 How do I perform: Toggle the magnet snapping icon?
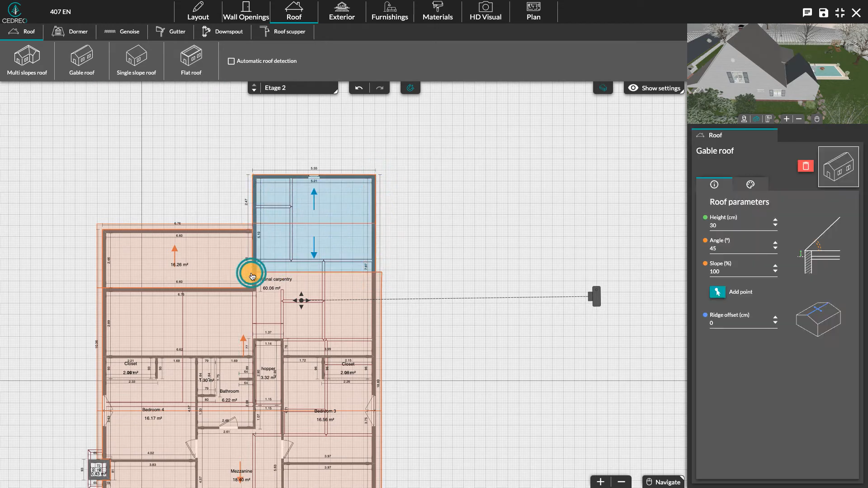click(x=410, y=88)
